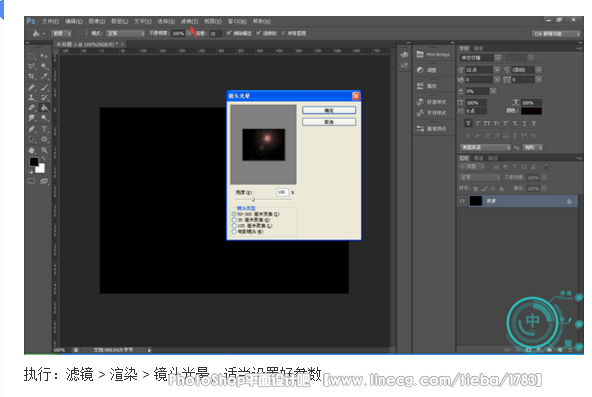Confirm Lens Flare dialog with 确定
Viewport: 592px width, 397px height.
tap(329, 110)
